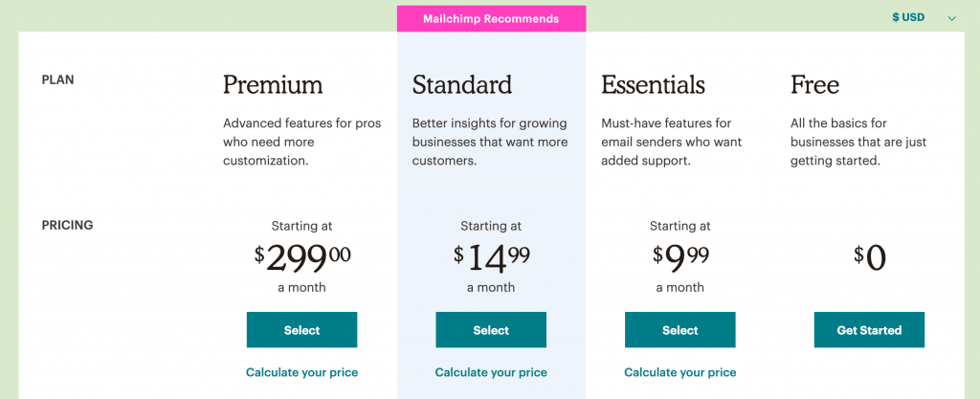Click the $14.99 Standard price
Viewport: 980px width, 399px height.
click(491, 256)
